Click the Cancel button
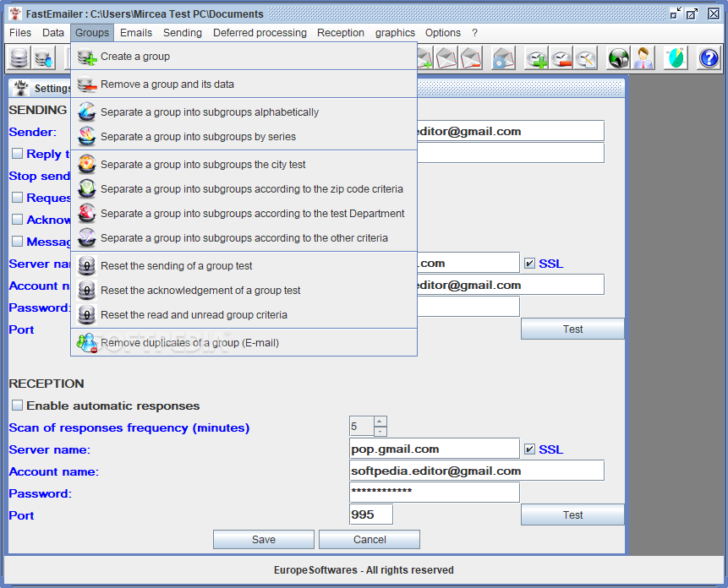Viewport: 728px width, 588px height. click(369, 540)
